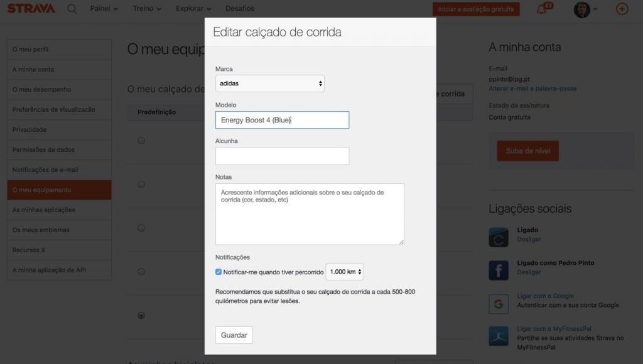Click the Alterar e-mail e palavra-passe link
Screen dimensions: 643x364
(532, 88)
